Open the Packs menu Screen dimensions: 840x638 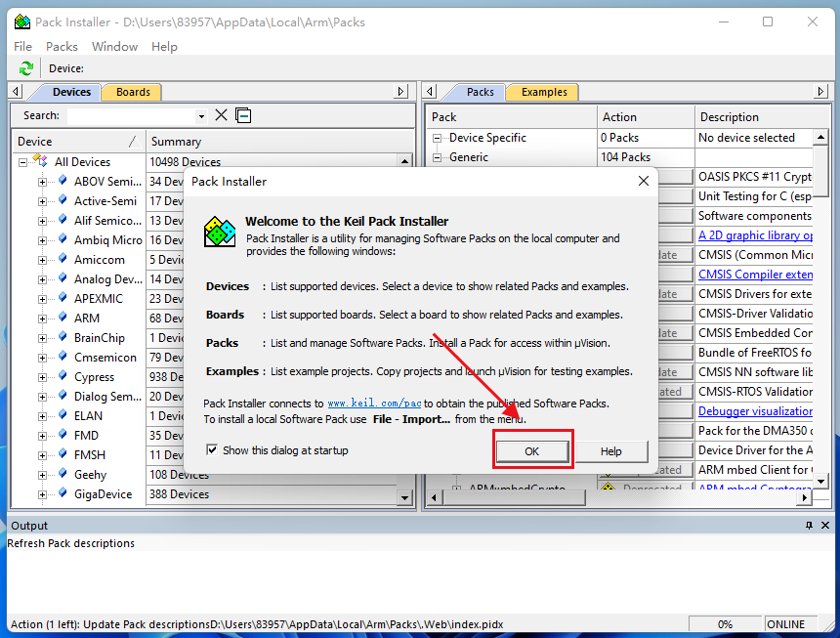tap(62, 47)
